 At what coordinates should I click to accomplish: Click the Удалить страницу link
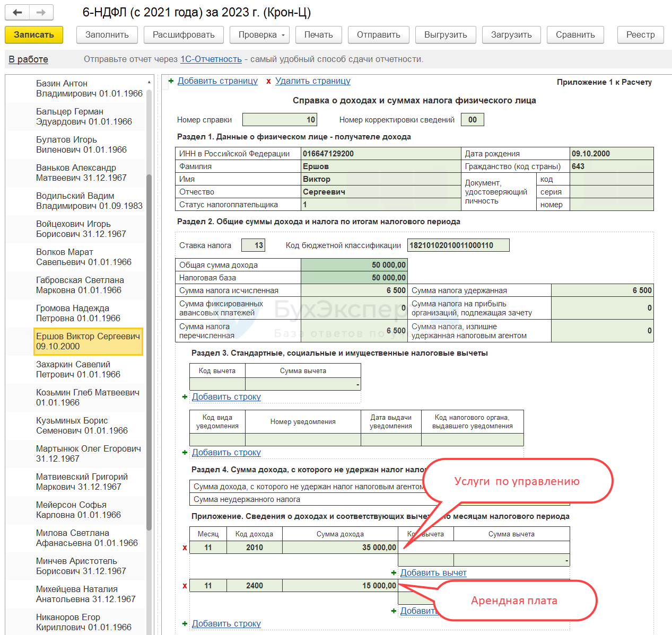(312, 81)
